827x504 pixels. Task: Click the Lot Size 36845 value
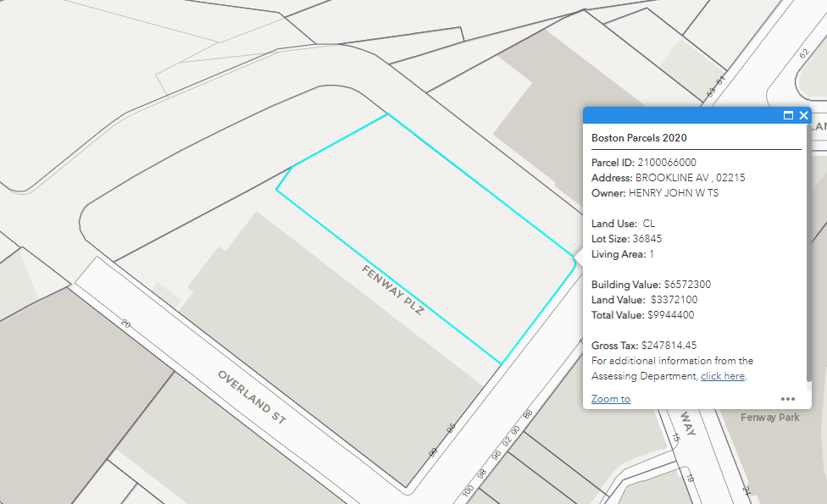pos(647,239)
